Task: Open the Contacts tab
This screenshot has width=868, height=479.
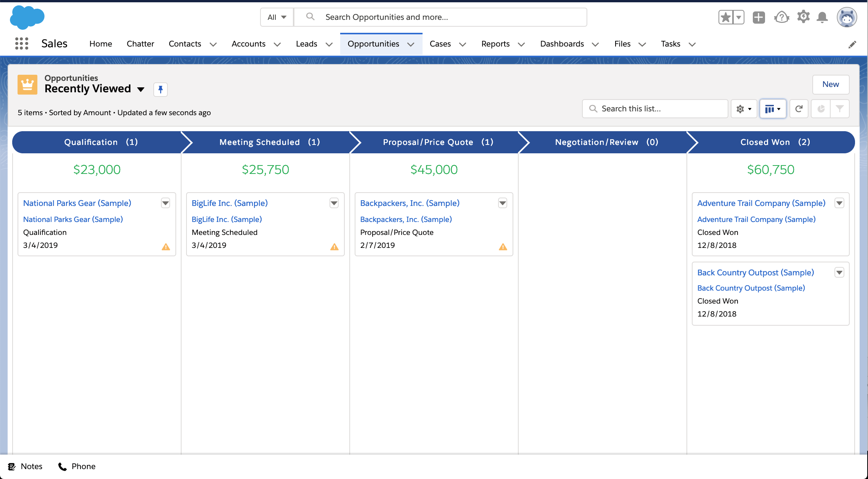Action: coord(185,44)
